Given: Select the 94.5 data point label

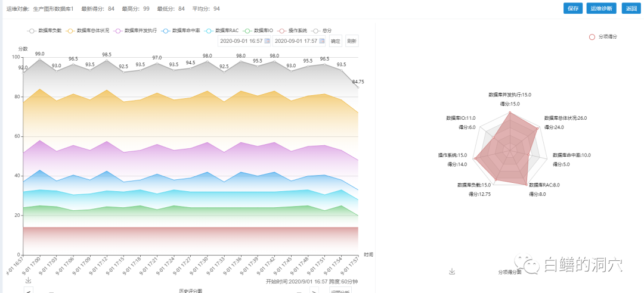Looking at the screenshot, I should [x=191, y=63].
